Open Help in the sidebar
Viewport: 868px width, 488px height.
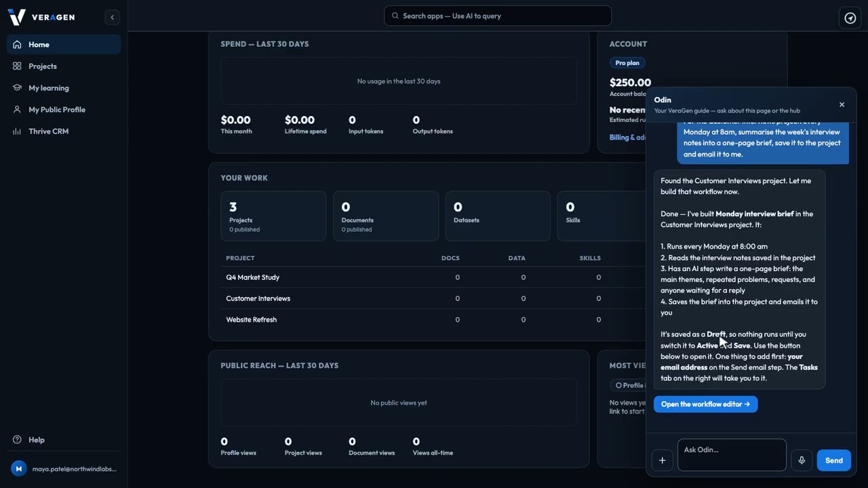click(x=64, y=440)
